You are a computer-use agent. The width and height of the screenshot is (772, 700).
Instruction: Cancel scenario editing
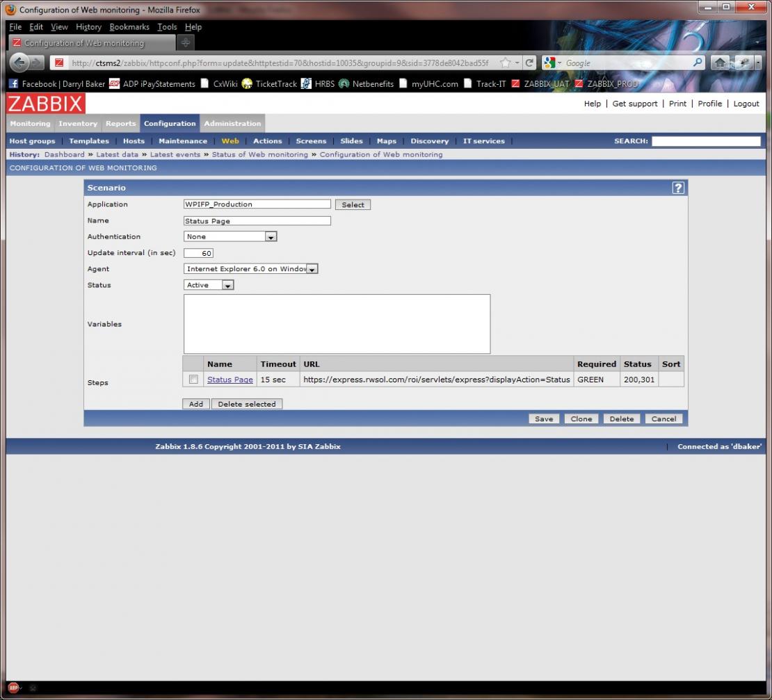pos(664,418)
